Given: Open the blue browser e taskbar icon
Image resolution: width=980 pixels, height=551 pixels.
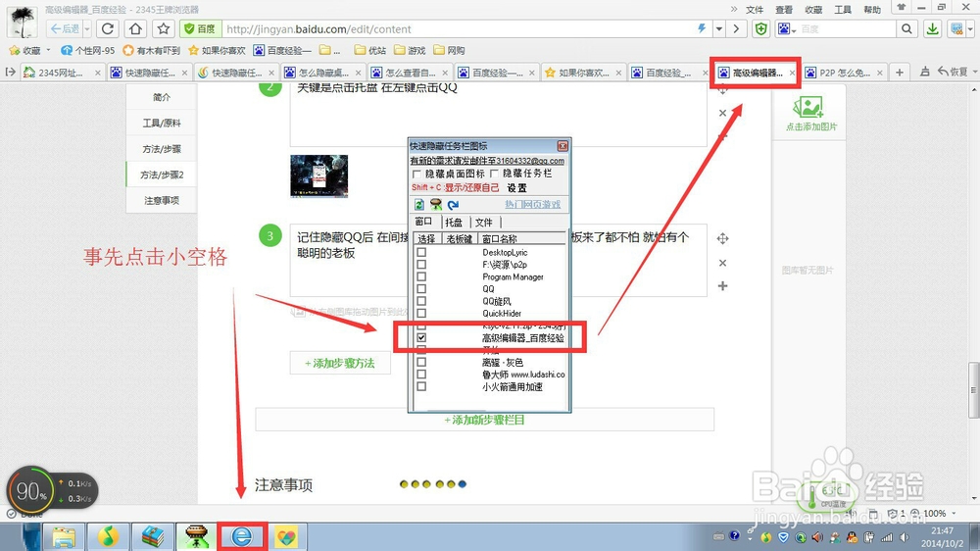Looking at the screenshot, I should [242, 536].
